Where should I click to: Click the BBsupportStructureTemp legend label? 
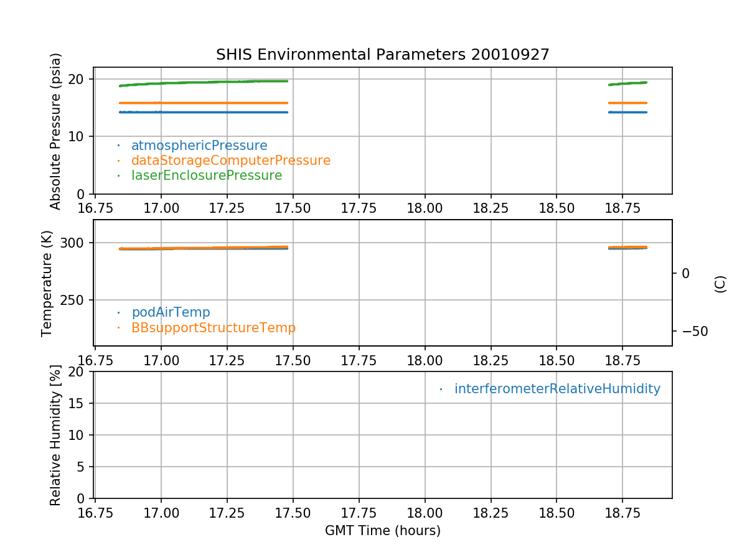(x=213, y=327)
